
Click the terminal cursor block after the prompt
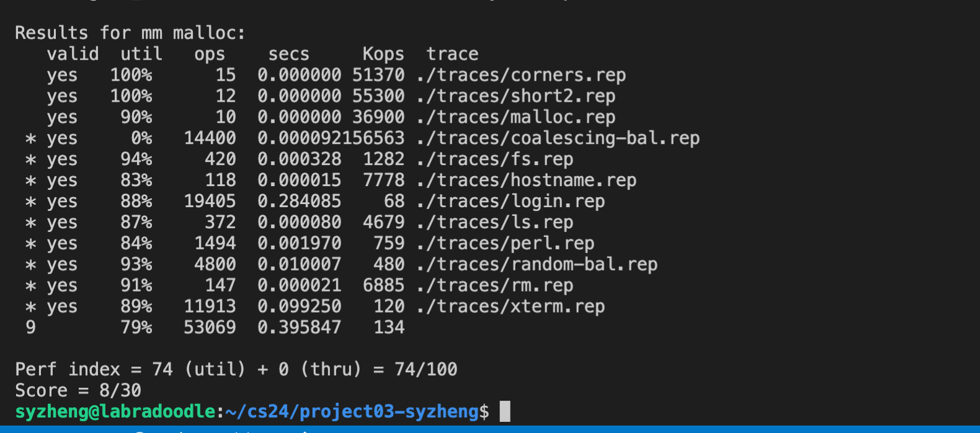point(505,411)
